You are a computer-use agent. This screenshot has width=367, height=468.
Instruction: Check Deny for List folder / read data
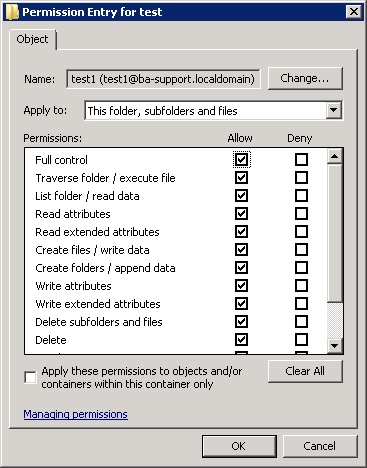(x=301, y=196)
